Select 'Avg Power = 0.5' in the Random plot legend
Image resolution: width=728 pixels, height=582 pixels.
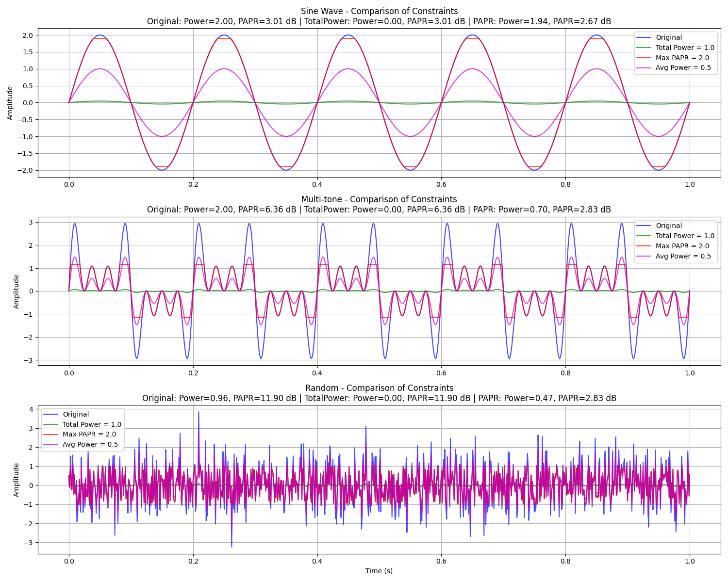(x=90, y=445)
